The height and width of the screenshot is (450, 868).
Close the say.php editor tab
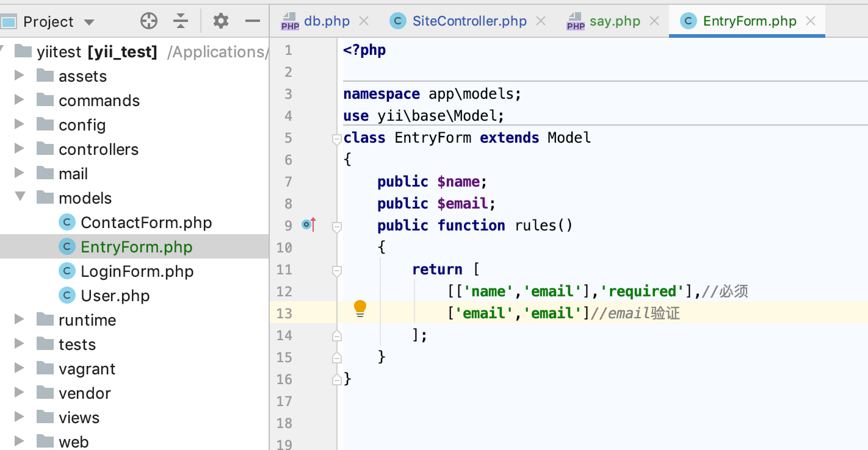(654, 21)
